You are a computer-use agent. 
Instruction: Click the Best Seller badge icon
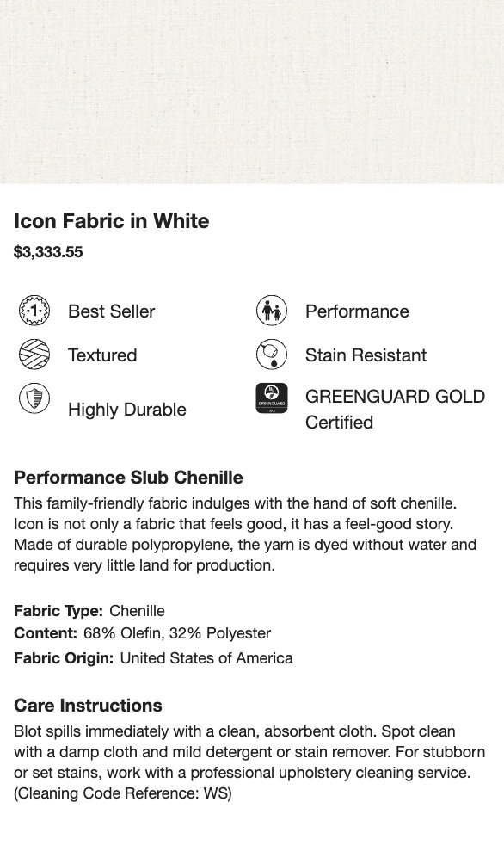[x=34, y=311]
